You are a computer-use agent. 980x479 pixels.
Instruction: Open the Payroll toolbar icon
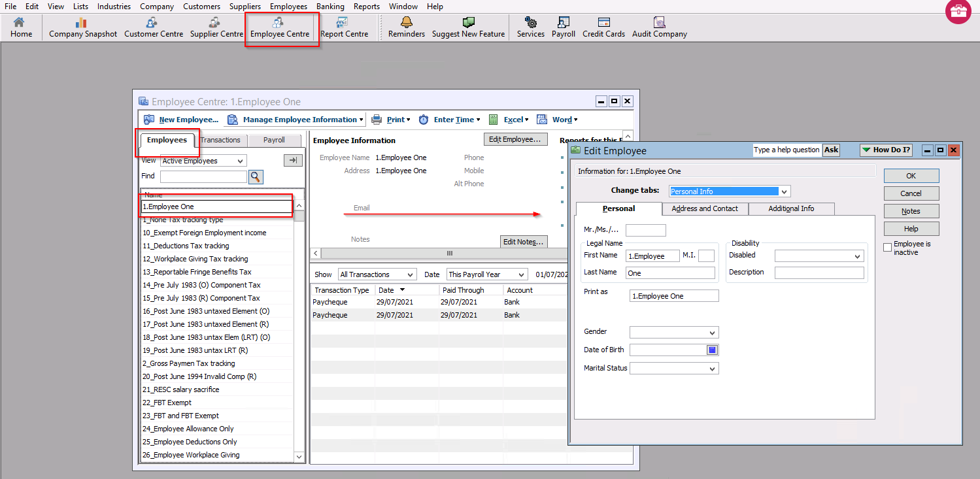tap(563, 27)
